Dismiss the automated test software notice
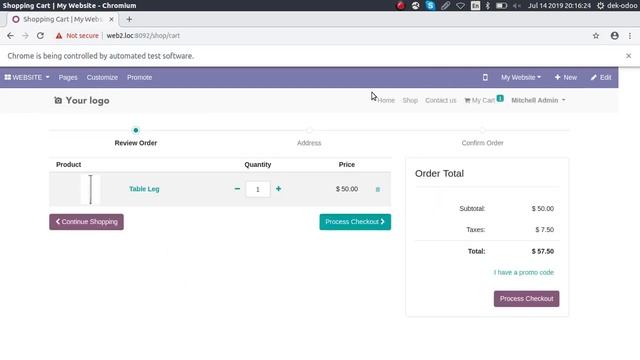Viewport: 640px width, 360px height. point(629,56)
